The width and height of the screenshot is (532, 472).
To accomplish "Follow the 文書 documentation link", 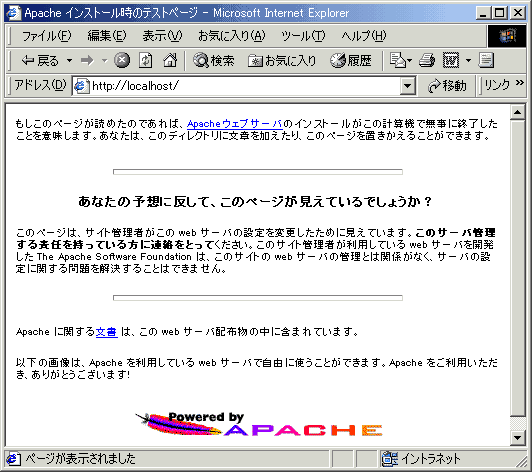I will click(x=107, y=332).
